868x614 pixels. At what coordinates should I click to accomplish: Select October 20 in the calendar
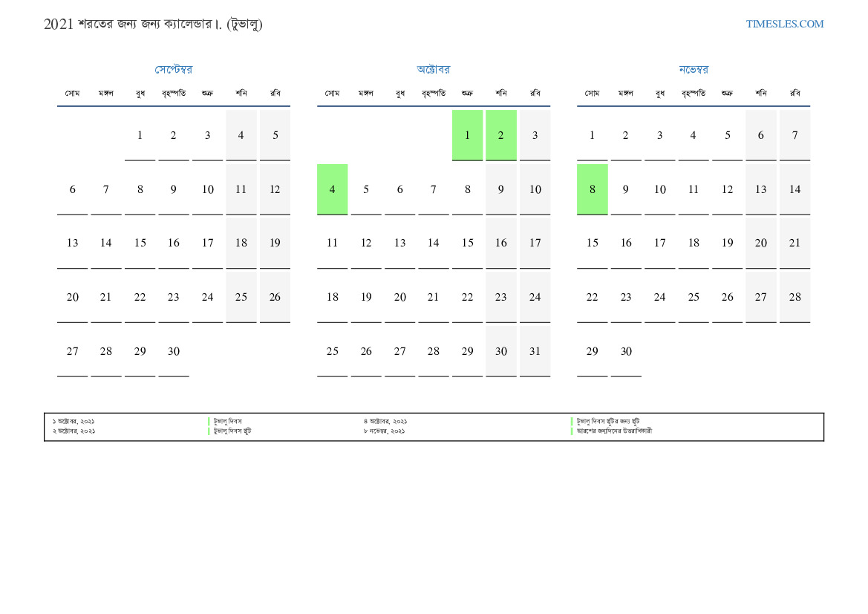[399, 297]
